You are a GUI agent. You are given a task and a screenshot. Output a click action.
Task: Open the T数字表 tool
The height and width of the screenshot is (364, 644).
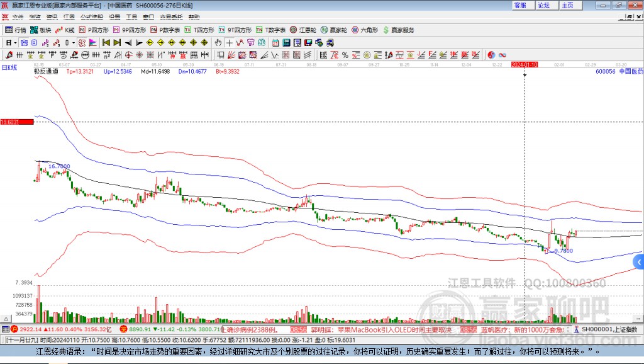tap(270, 30)
